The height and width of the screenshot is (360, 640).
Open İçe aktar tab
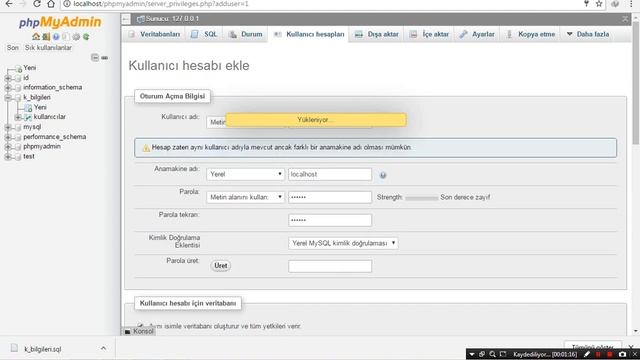[429, 34]
